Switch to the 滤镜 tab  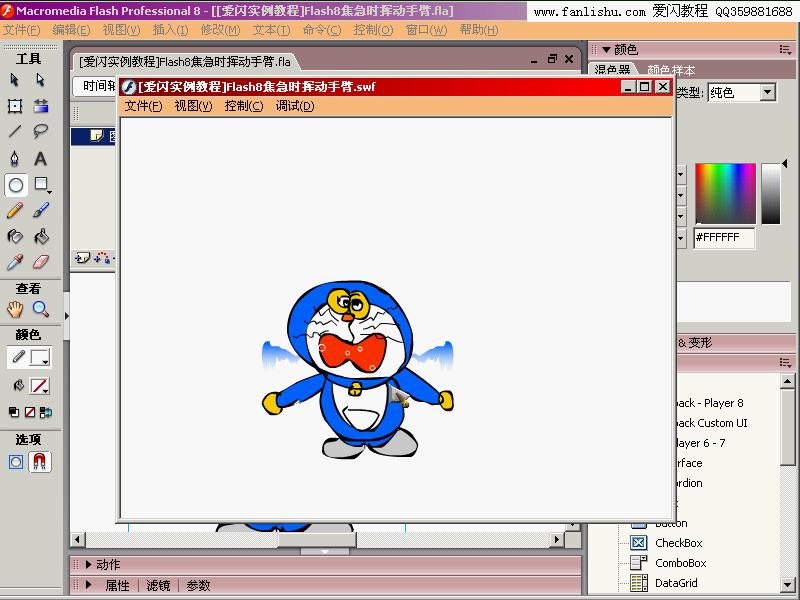coord(158,585)
